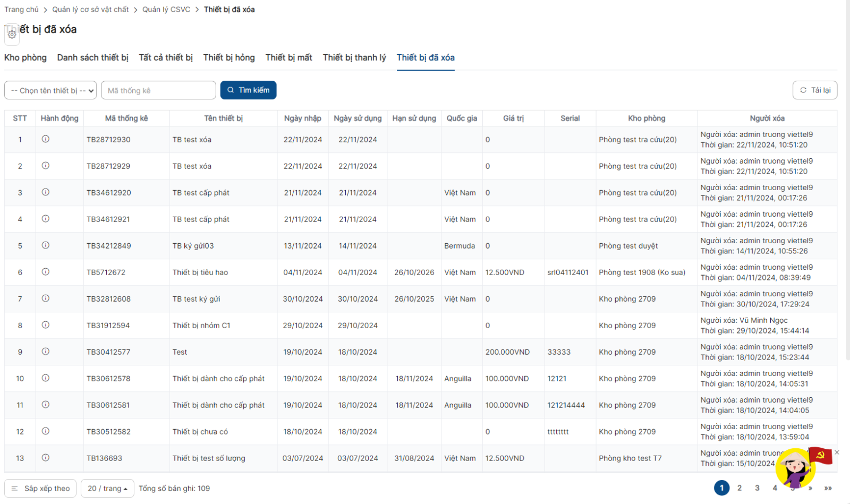The height and width of the screenshot is (504, 850).
Task: Go to page 2 in pagination
Action: pos(739,488)
